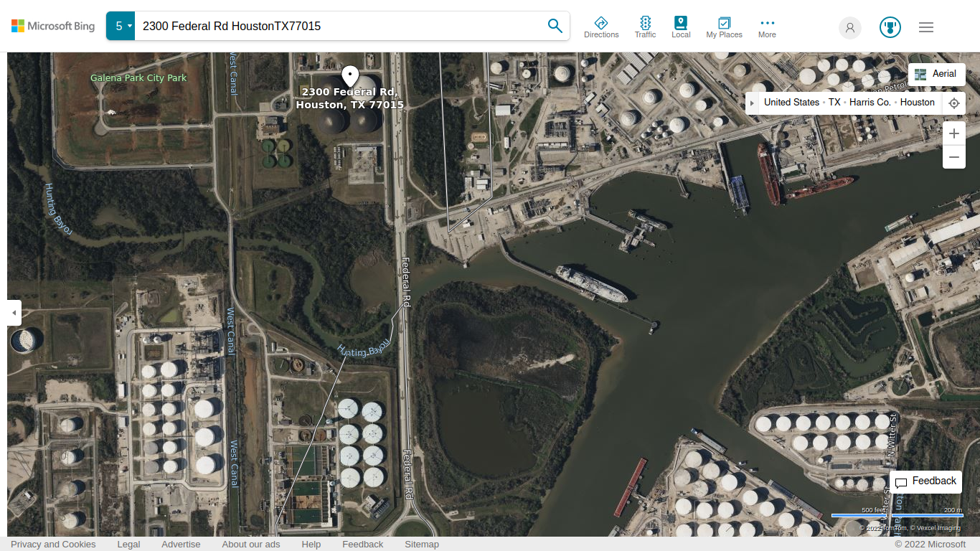Click the map pin at 2300 Federal Rd
This screenshot has height=551, width=980.
[350, 76]
